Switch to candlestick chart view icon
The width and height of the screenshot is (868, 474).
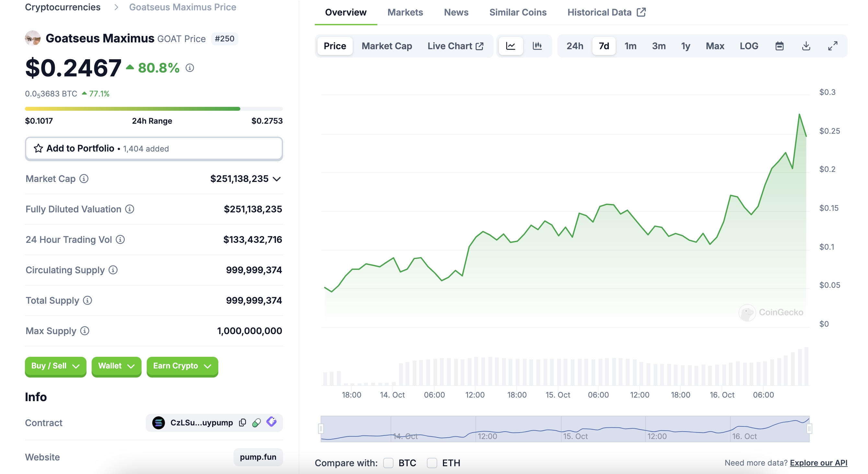point(537,46)
